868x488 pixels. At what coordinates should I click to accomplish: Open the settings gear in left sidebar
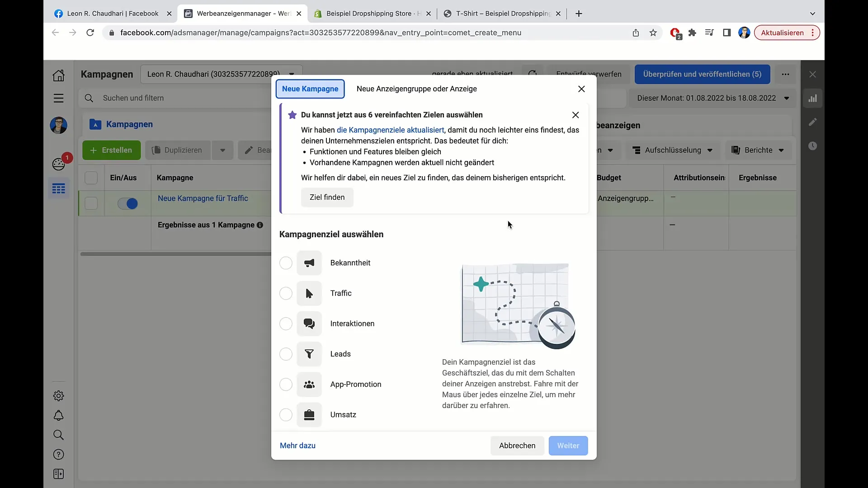tap(58, 396)
